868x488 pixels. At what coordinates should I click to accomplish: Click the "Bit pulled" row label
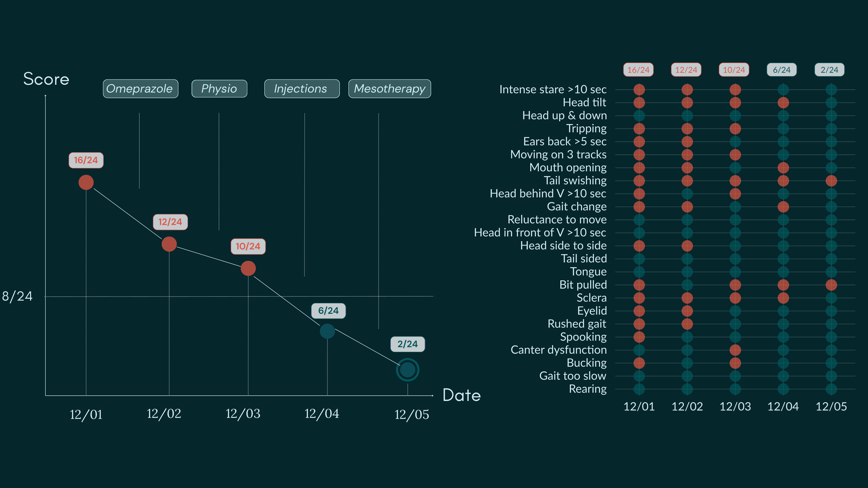pos(583,285)
